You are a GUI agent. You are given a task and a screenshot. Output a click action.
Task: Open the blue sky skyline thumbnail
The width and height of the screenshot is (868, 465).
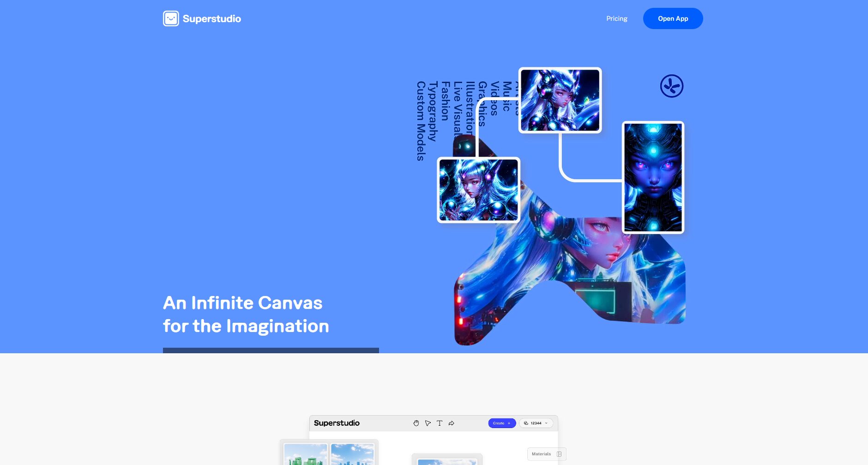tap(352, 455)
